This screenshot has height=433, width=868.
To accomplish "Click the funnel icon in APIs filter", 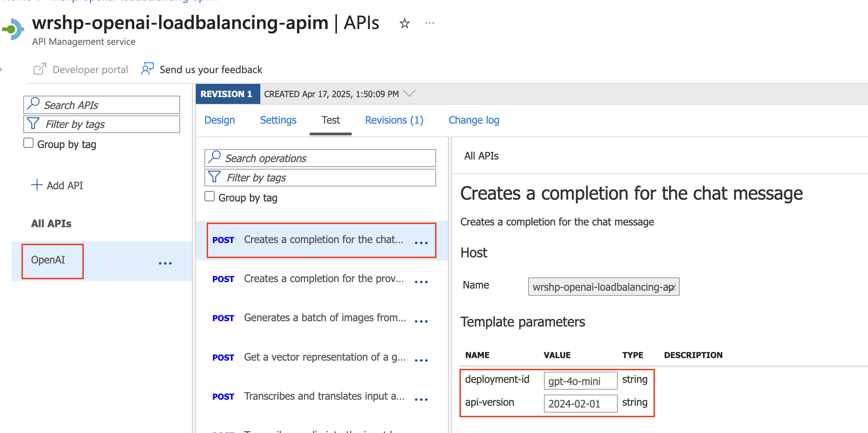I will [x=33, y=123].
